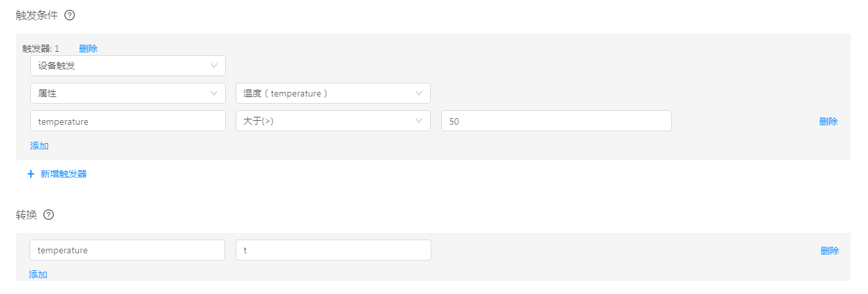Click 添加 in the 转换 section
Image resolution: width=868 pixels, height=294 pixels.
click(38, 274)
